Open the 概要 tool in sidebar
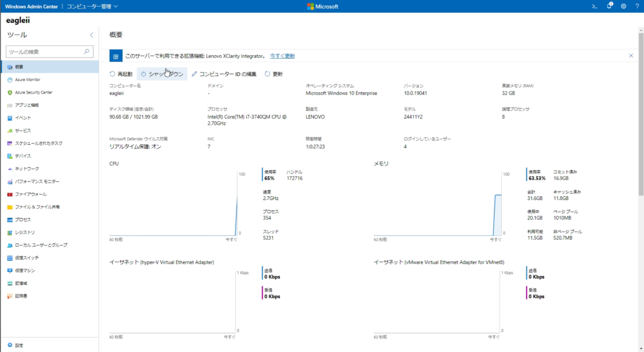Image resolution: width=644 pixels, height=352 pixels. click(x=49, y=67)
